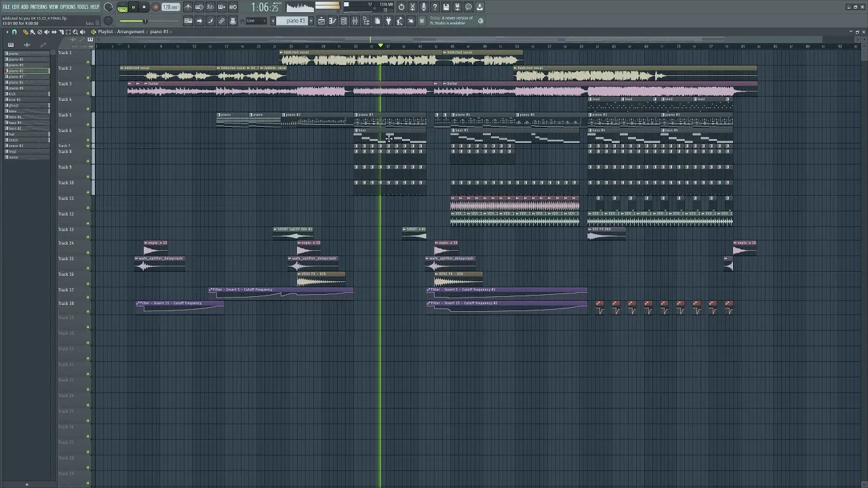The height and width of the screenshot is (488, 868).
Task: Select the noise pattern in picker
Action: (x=27, y=157)
